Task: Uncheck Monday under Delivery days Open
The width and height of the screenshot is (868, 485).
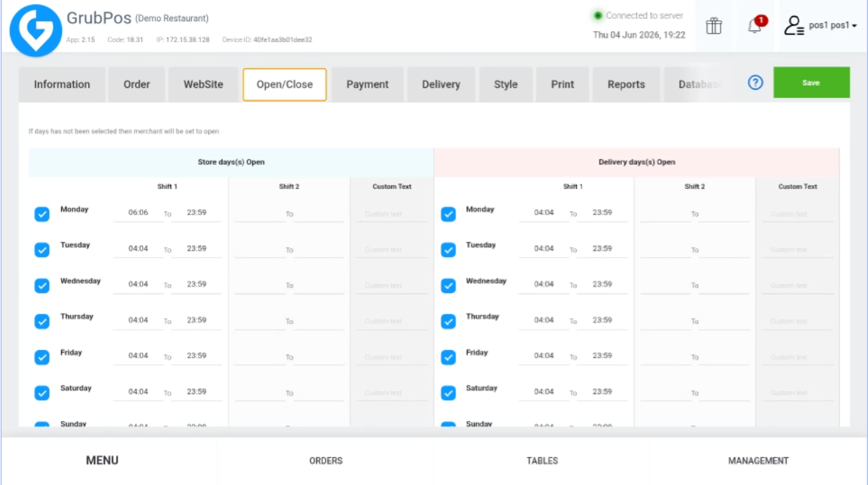Action: [448, 214]
